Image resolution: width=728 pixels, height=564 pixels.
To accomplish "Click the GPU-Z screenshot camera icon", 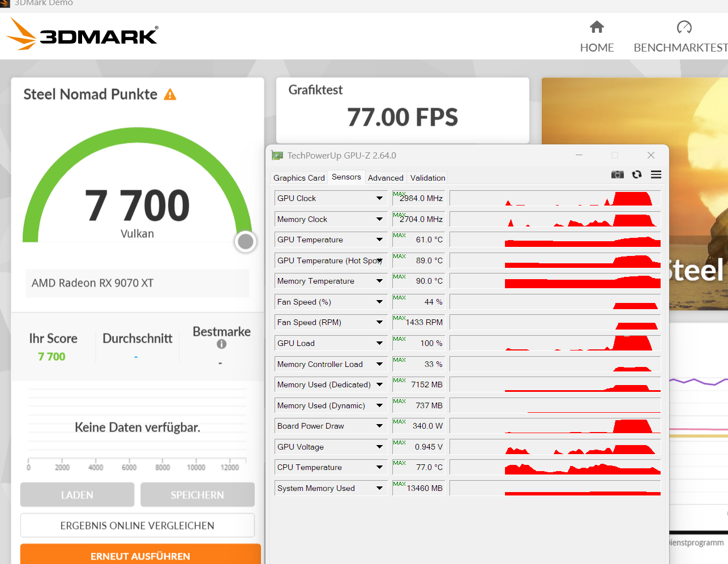I will 617,174.
